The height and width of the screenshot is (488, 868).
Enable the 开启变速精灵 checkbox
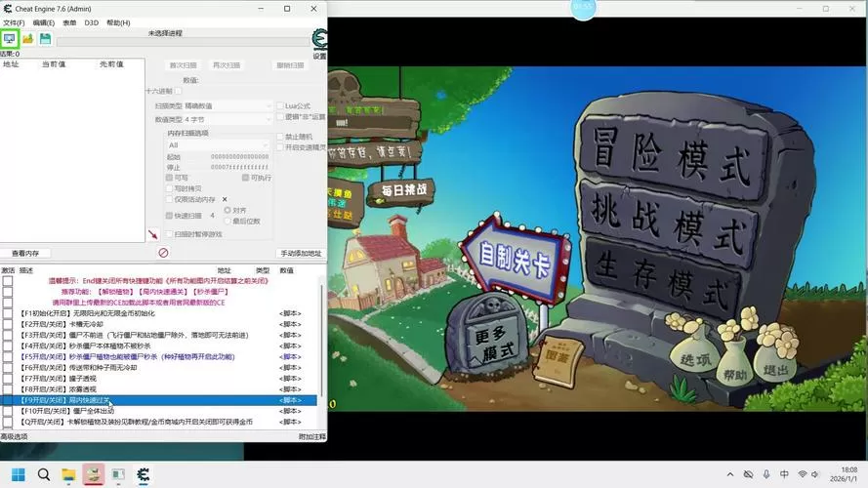(280, 147)
